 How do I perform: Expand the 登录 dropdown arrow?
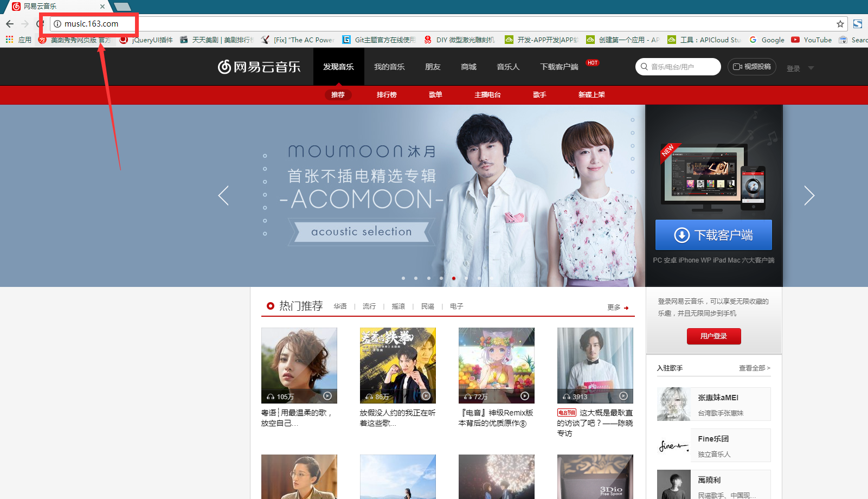click(811, 68)
